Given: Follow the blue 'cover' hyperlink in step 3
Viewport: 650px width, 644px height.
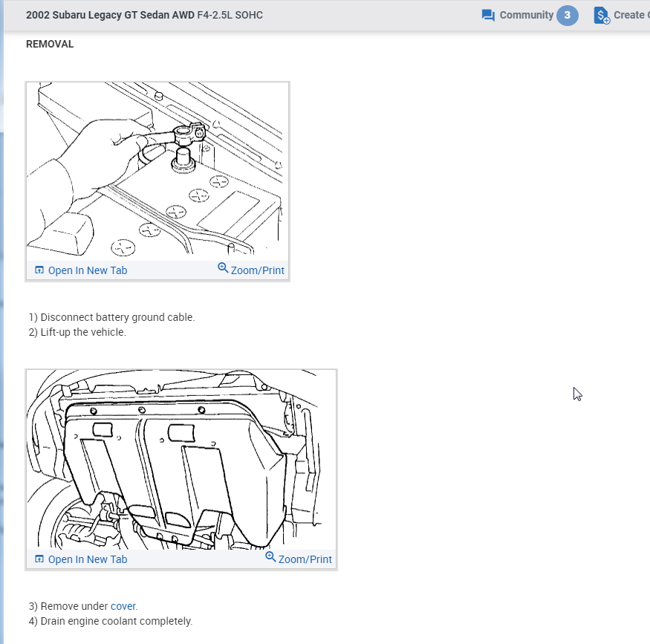Looking at the screenshot, I should [123, 606].
